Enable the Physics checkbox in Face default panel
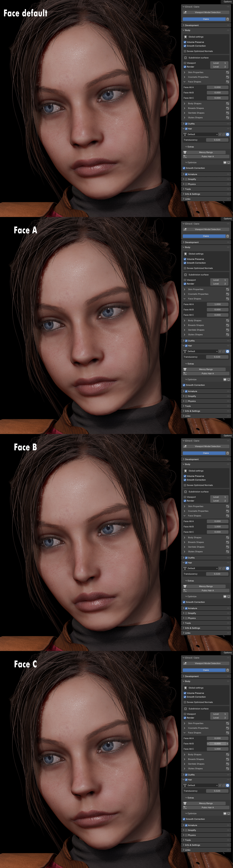 coord(186,184)
